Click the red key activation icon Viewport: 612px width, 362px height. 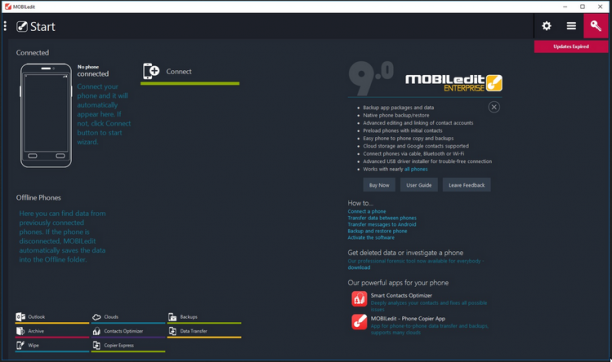click(x=596, y=26)
